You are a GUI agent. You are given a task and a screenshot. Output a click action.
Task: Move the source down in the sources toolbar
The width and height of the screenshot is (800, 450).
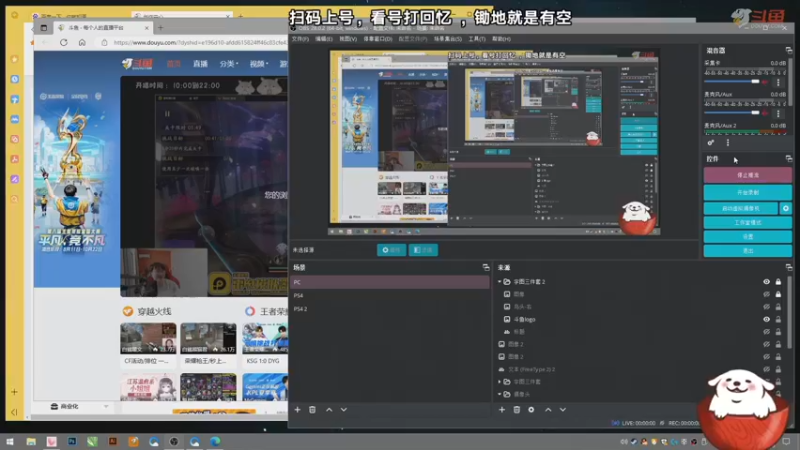click(x=563, y=410)
